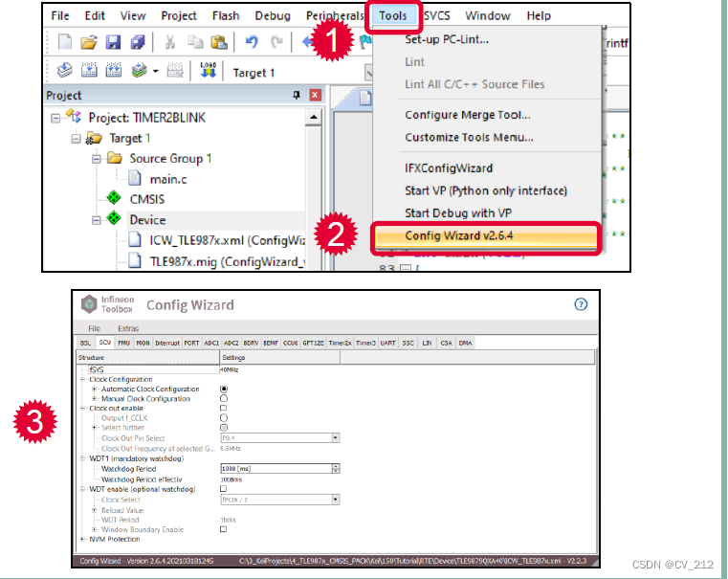Open the Flash menu
728x579 pixels.
(226, 15)
